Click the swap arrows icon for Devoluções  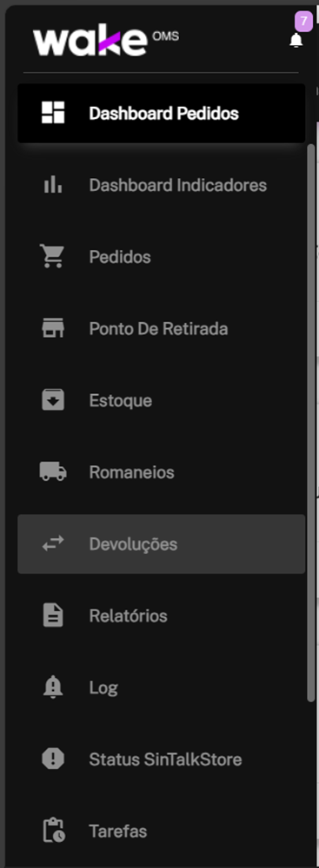[53, 543]
